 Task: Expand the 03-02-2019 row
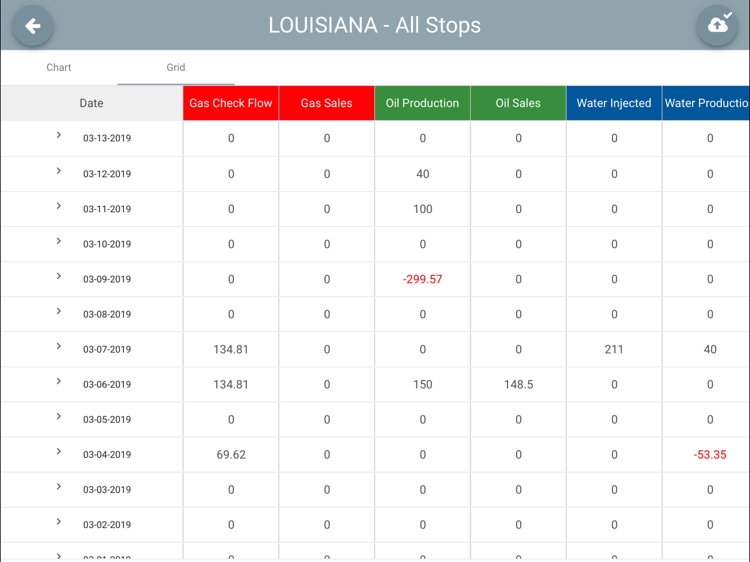tap(59, 521)
